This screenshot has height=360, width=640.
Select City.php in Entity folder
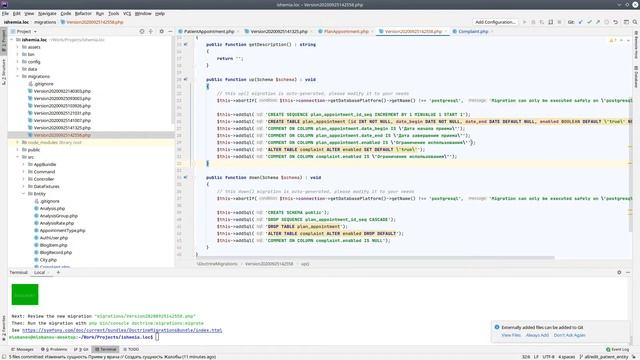(x=48, y=260)
